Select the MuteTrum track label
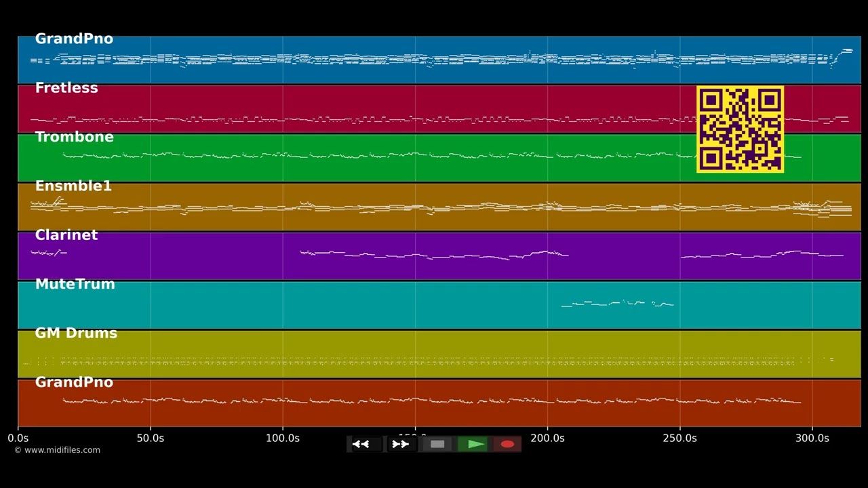The image size is (868, 488). pyautogui.click(x=75, y=284)
